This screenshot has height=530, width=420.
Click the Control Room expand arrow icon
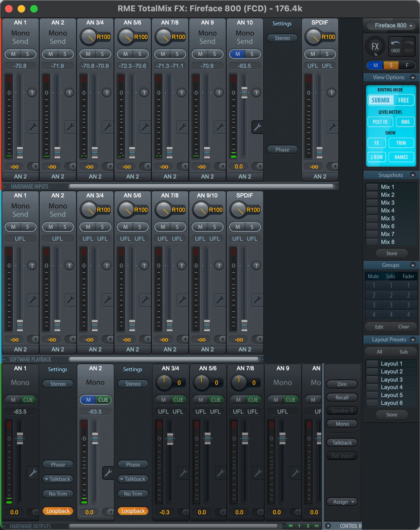tap(328, 526)
